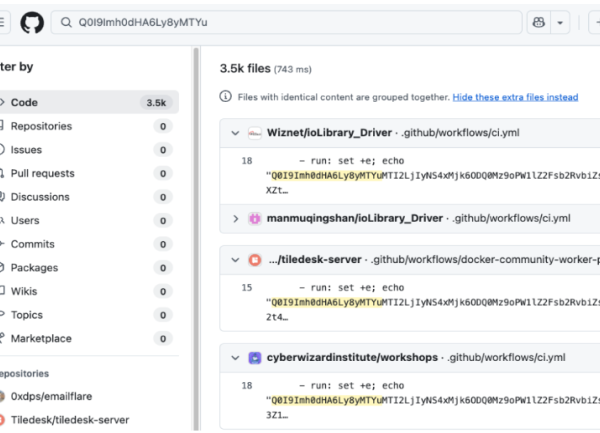600x433 pixels.
Task: Click Hide these extra files instead link
Action: [x=515, y=97]
